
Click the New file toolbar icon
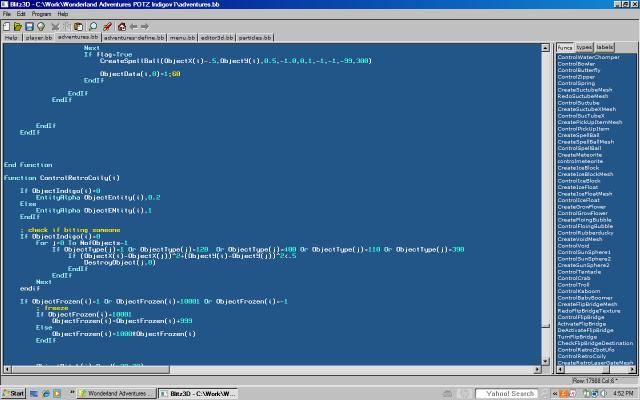point(7,27)
